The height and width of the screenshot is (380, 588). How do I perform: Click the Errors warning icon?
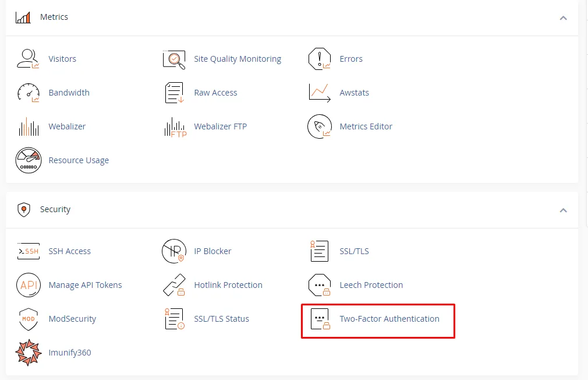tap(319, 59)
